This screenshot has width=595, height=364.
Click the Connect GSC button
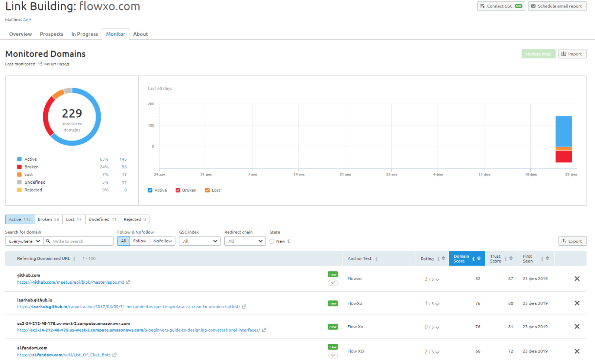501,6
